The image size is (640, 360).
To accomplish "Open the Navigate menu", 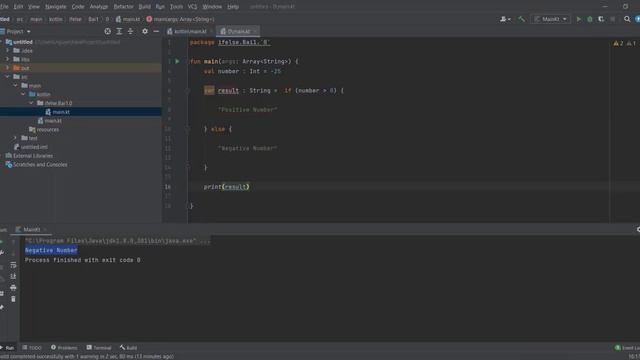I will 56,7.
